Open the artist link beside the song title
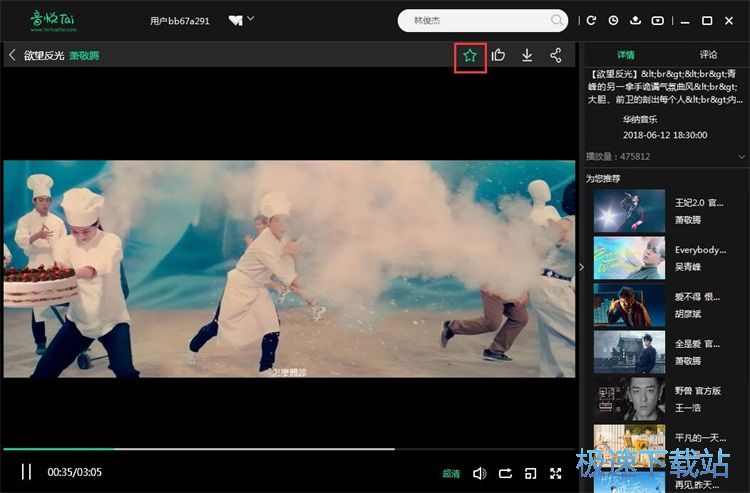The image size is (750, 493). [84, 55]
